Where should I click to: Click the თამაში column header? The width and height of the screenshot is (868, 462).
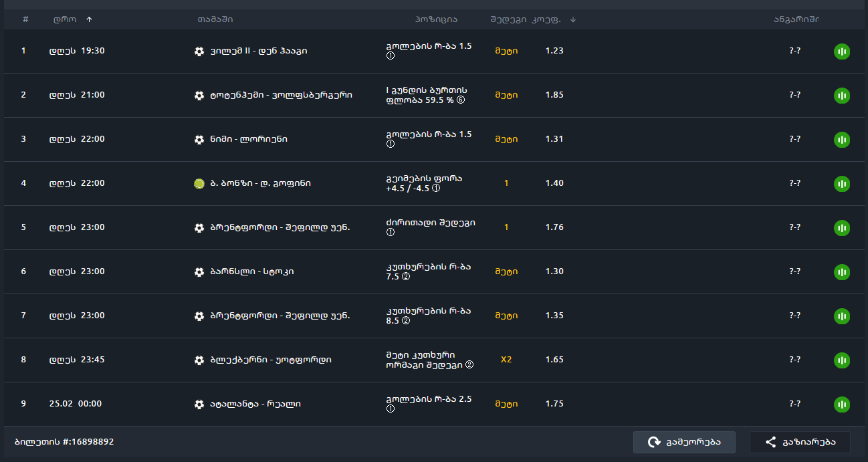215,19
